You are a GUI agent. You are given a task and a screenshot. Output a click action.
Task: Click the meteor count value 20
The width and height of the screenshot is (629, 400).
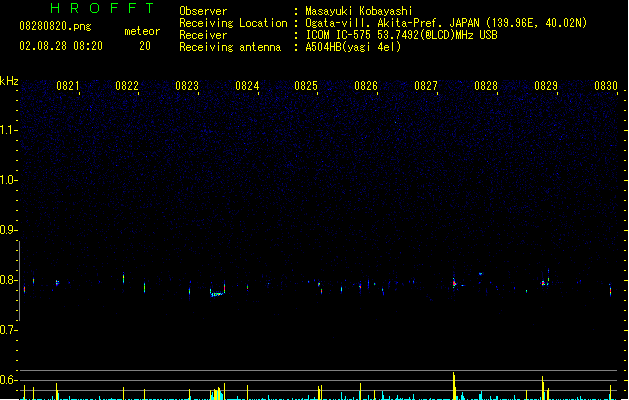point(145,46)
